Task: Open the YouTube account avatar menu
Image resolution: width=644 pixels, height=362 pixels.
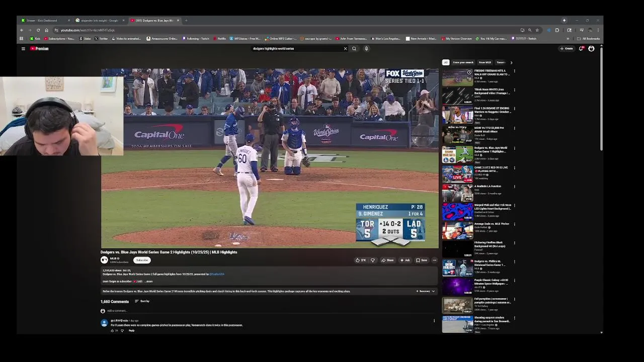Action: (591, 49)
